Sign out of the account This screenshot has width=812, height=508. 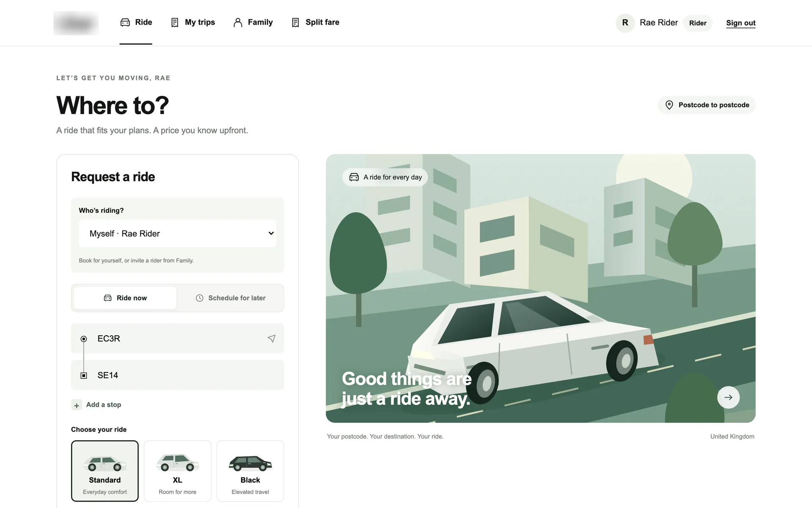pos(741,23)
